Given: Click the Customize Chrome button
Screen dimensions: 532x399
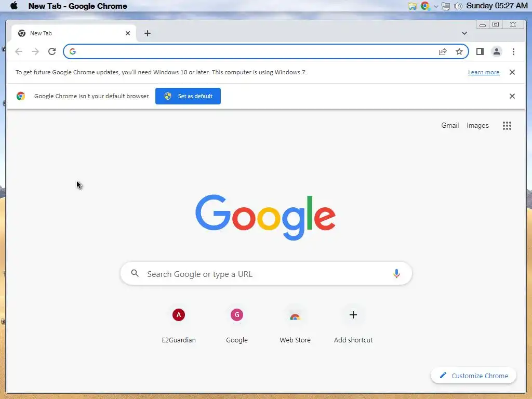Looking at the screenshot, I should click(x=474, y=376).
